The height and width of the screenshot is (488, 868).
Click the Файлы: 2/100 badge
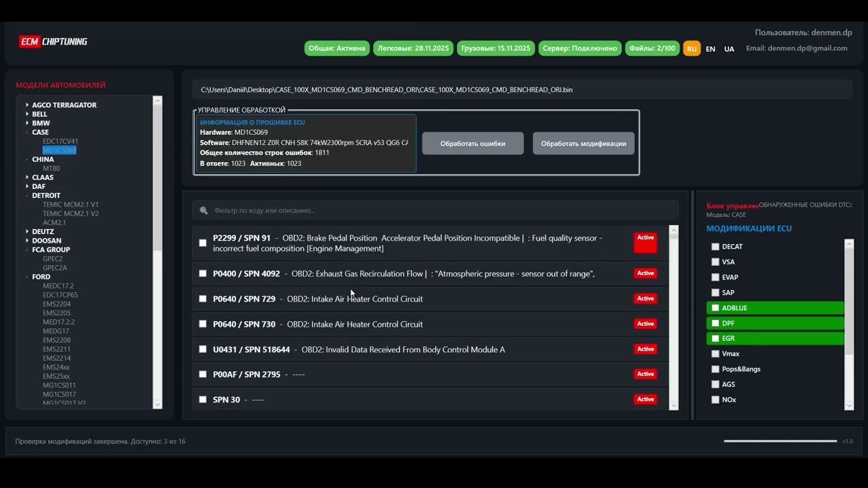click(x=652, y=48)
